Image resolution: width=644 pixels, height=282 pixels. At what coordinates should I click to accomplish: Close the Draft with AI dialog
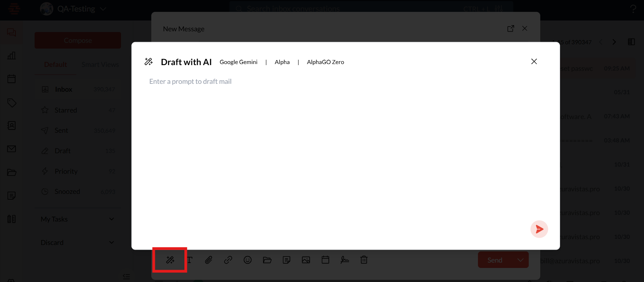(x=534, y=62)
